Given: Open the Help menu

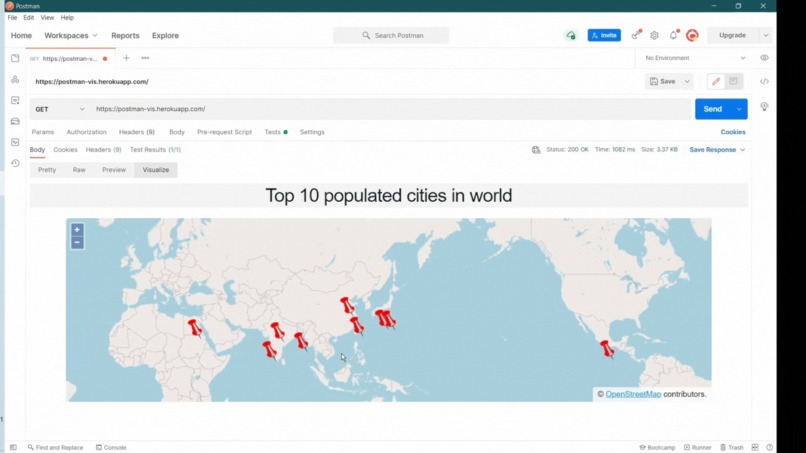Looking at the screenshot, I should click(x=67, y=17).
